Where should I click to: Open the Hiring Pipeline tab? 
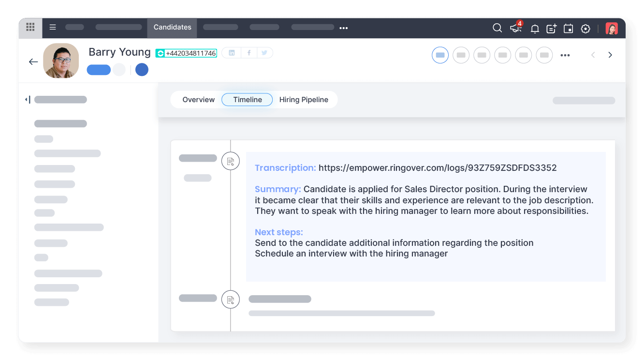point(304,99)
